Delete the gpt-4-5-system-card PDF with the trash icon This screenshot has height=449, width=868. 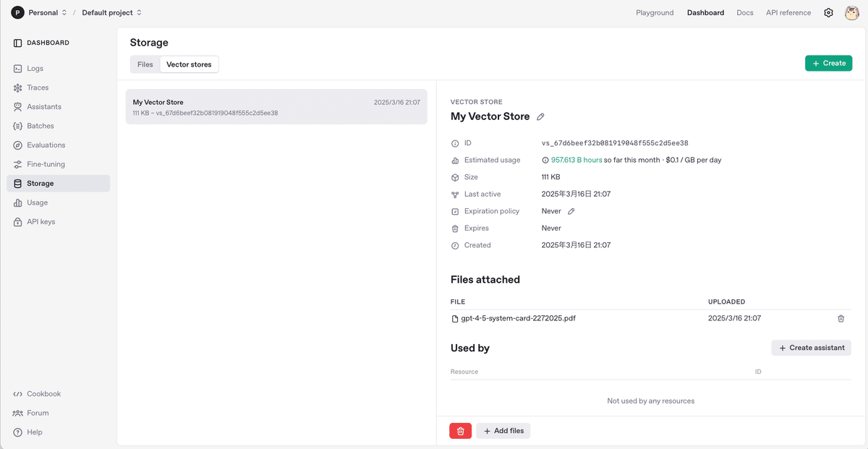point(841,318)
